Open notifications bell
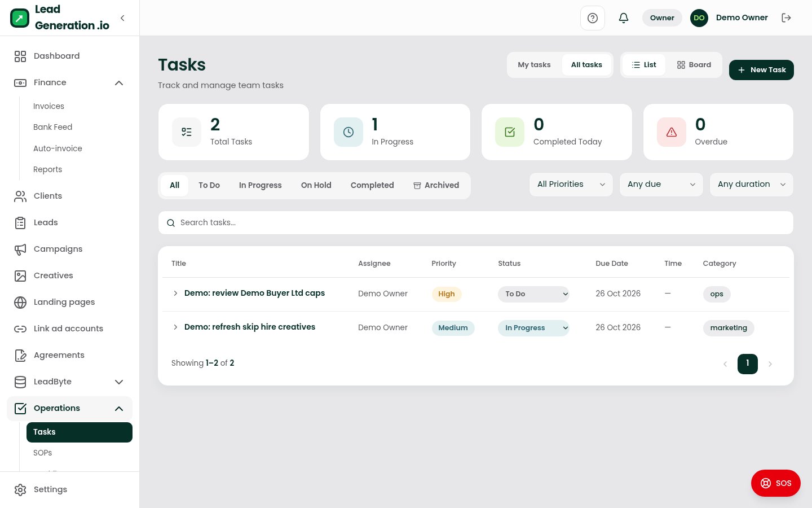The image size is (812, 508). point(624,18)
